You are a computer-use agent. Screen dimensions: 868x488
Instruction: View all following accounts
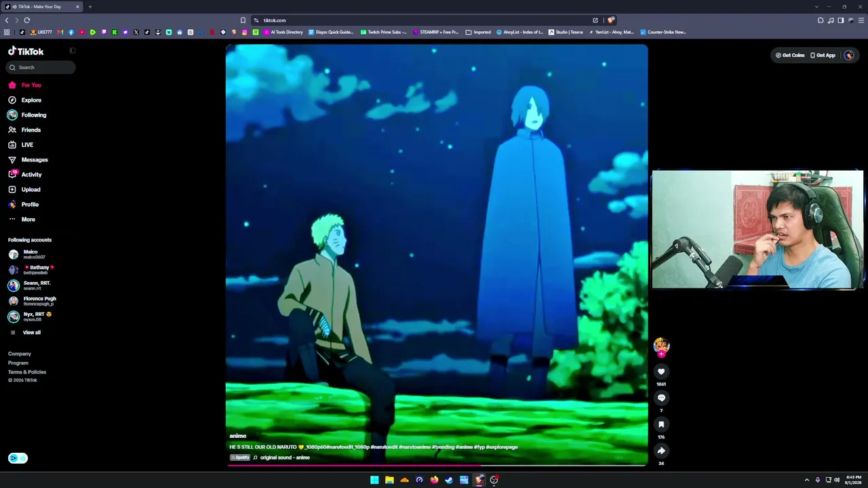tap(24, 333)
